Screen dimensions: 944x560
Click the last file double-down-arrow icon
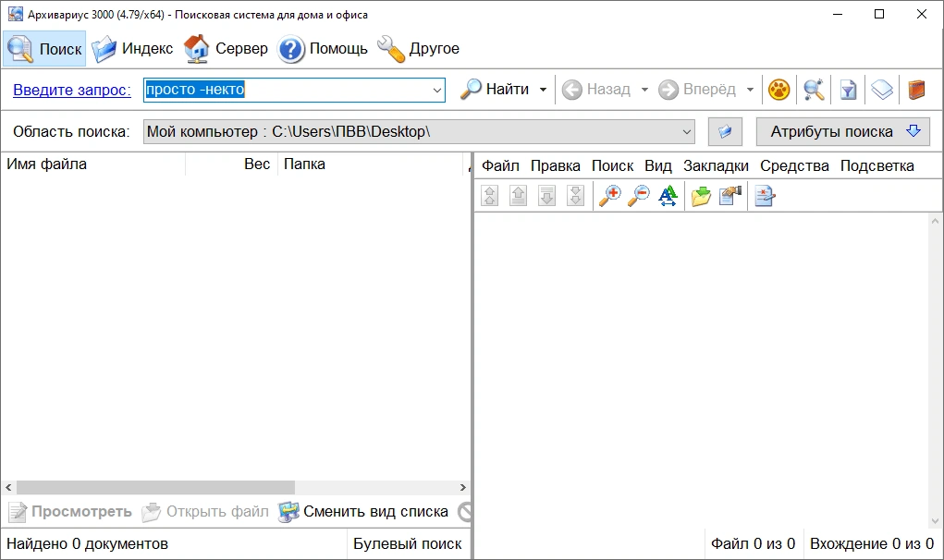575,196
